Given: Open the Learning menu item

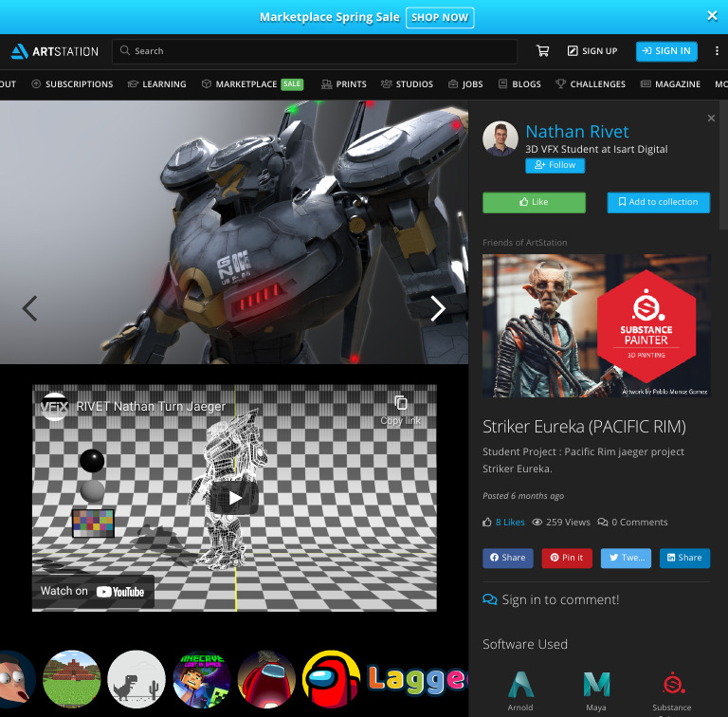Looking at the screenshot, I should pyautogui.click(x=157, y=84).
